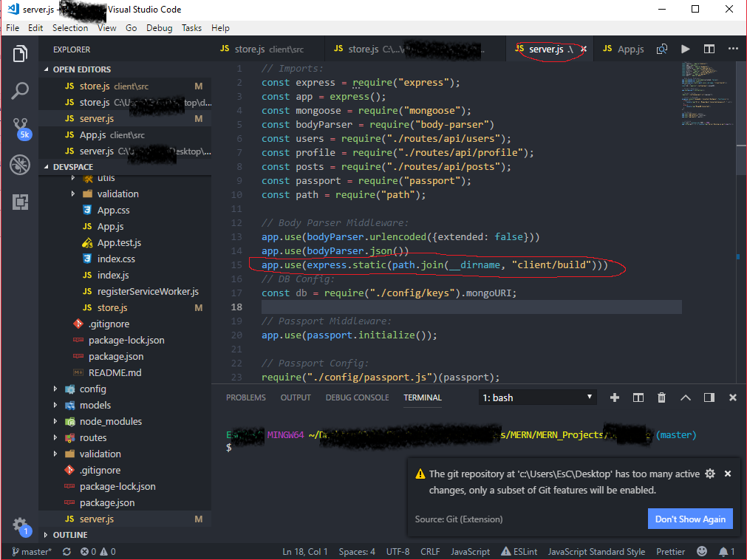Click the Prettier status bar item
Screen dimensions: 747x560
(670, 551)
